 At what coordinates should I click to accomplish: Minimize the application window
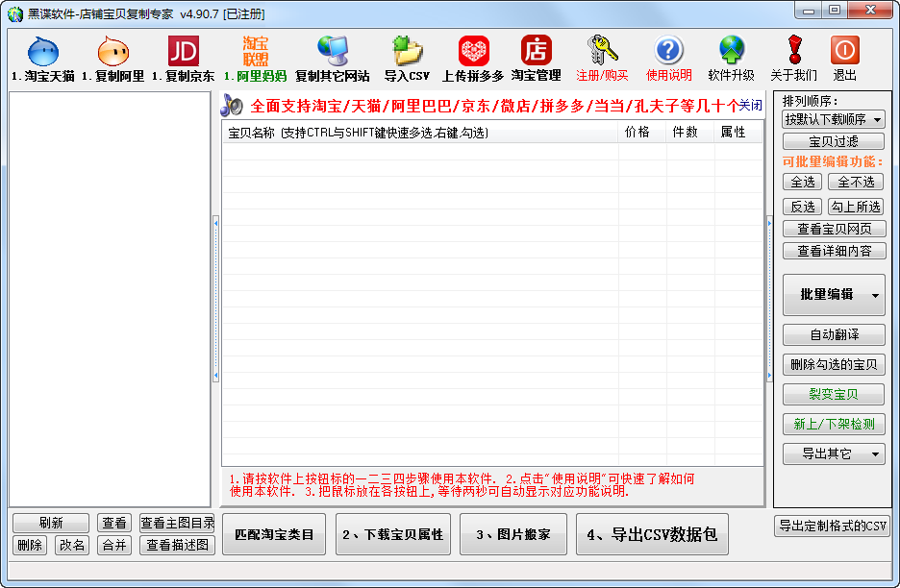point(810,11)
